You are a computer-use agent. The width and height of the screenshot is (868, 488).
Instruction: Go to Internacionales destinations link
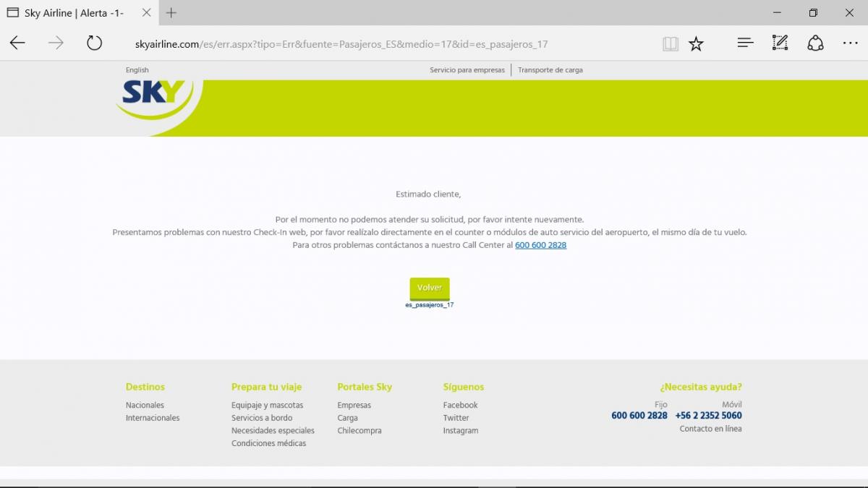[153, 418]
